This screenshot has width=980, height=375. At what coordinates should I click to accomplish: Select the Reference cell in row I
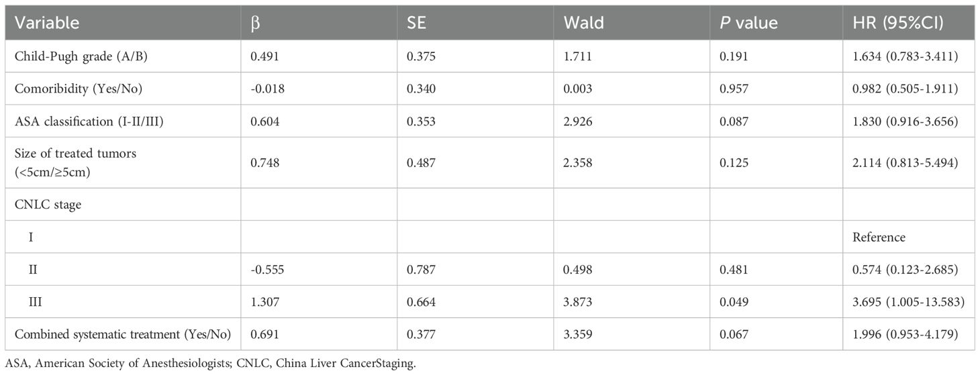click(x=879, y=237)
